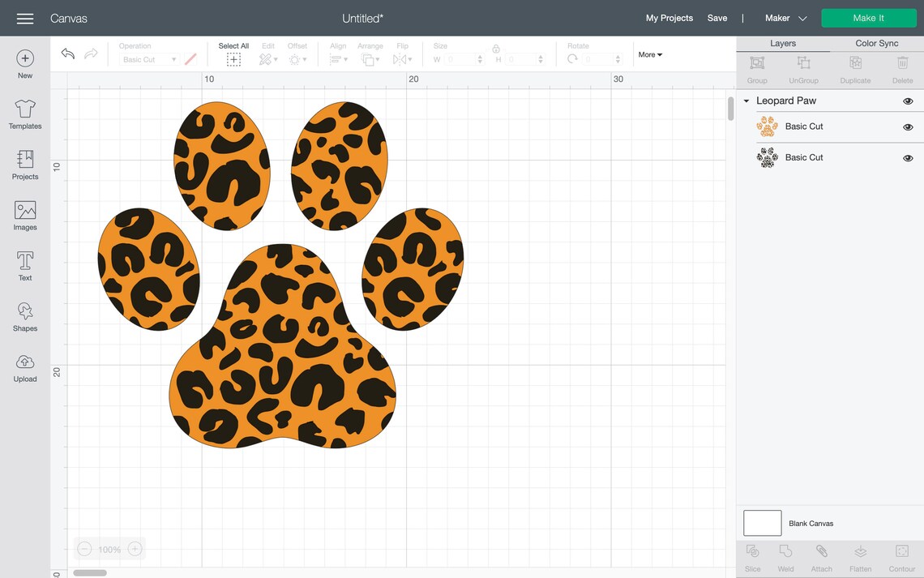Image resolution: width=924 pixels, height=578 pixels.
Task: Toggle visibility of the first Basic Cut layer
Action: click(x=908, y=126)
